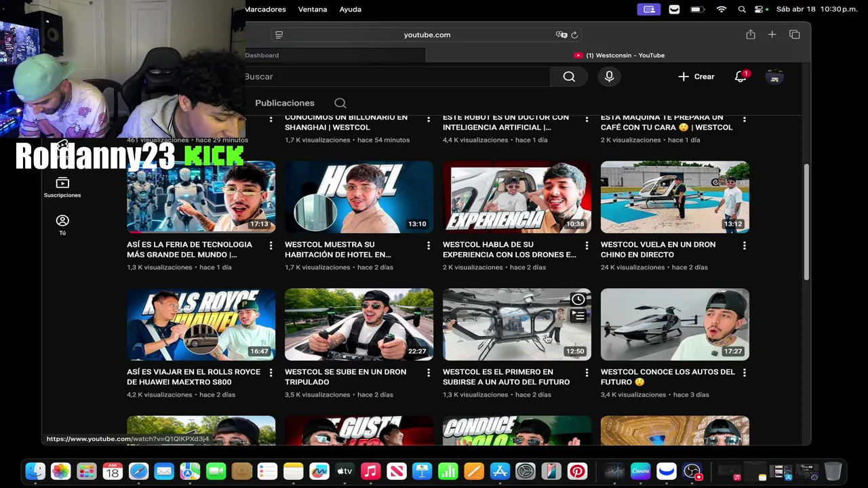Open Music app in the Dock
Screen dimensions: 868x488
pyautogui.click(x=370, y=471)
